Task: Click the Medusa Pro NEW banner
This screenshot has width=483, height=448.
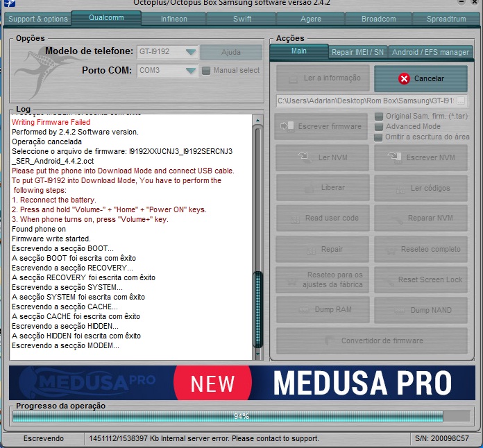Action: pos(241,383)
